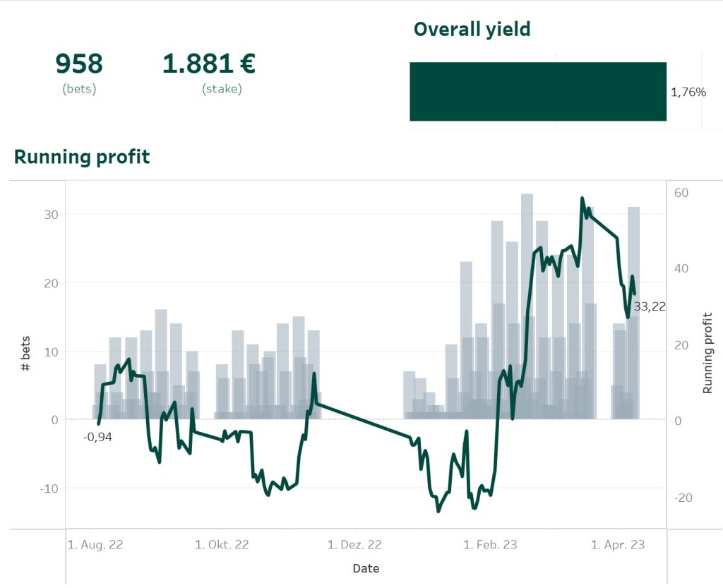Click the vertical Running profit right axis title
Screen dimensions: 723x588
[x=707, y=353]
